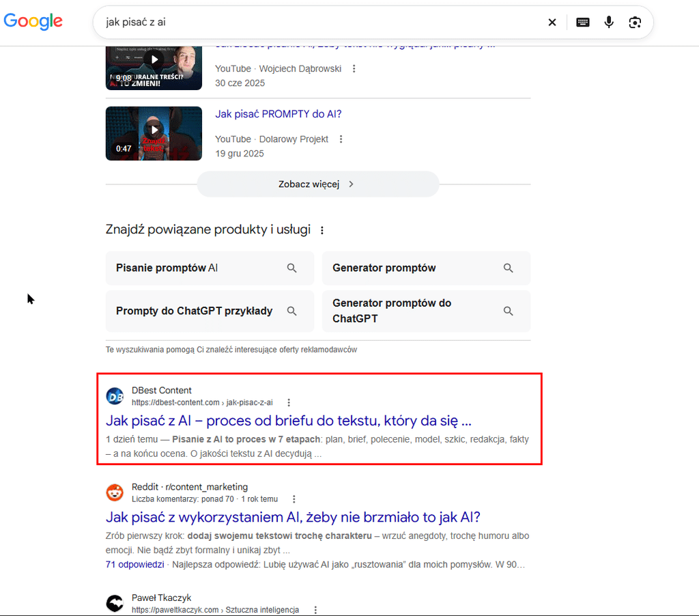Click the Paweł Tkaczyk favicon
This screenshot has width=699, height=616.
(115, 604)
